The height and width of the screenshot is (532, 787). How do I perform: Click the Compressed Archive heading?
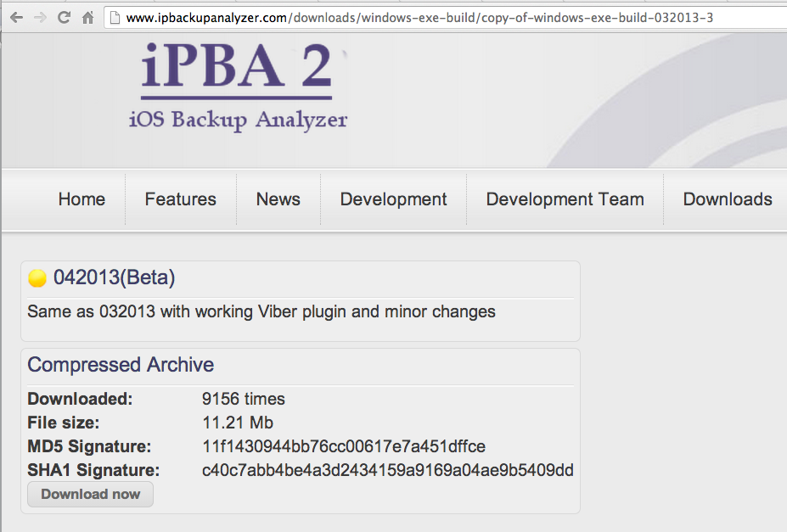point(121,365)
